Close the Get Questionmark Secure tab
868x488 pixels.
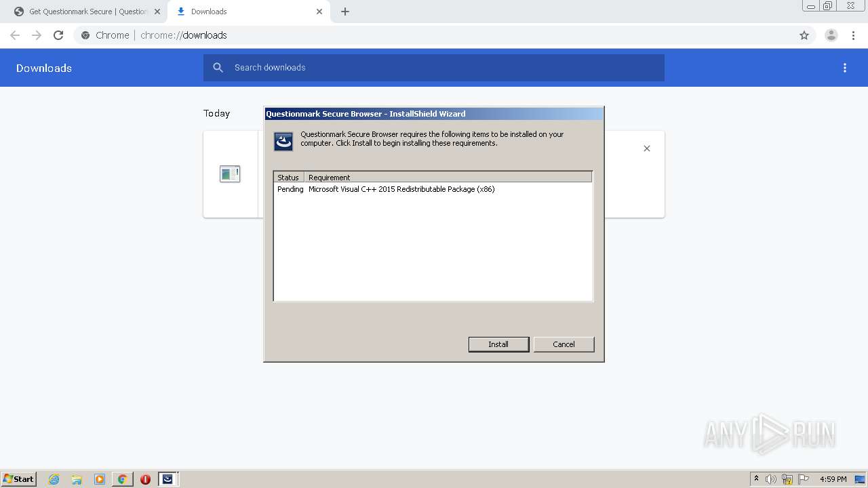click(x=157, y=12)
